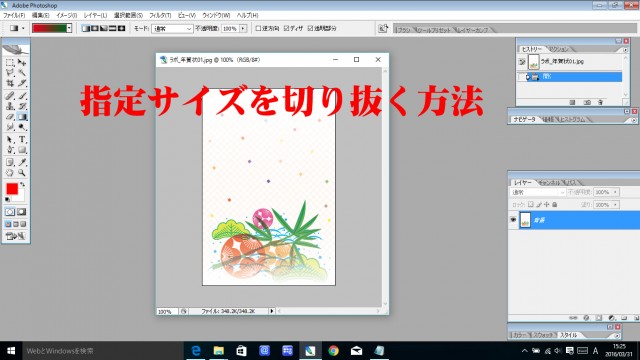Jump to ImageReady icon at toolbox bottom
The width and height of the screenshot is (640, 360).
coord(15,236)
